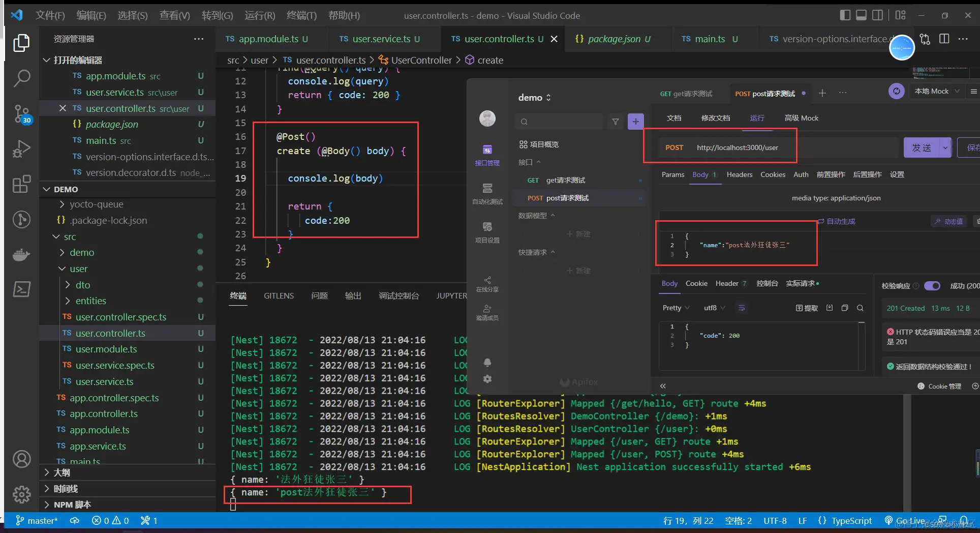Viewport: 980px width, 533px height.
Task: Click Cookie 管理 at Apifox bottom
Action: coord(939,386)
